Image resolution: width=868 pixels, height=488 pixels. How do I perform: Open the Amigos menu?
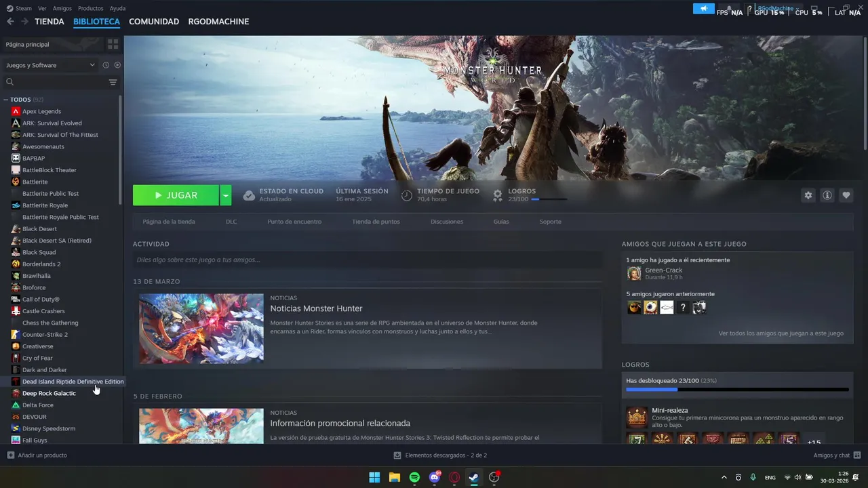coord(62,8)
